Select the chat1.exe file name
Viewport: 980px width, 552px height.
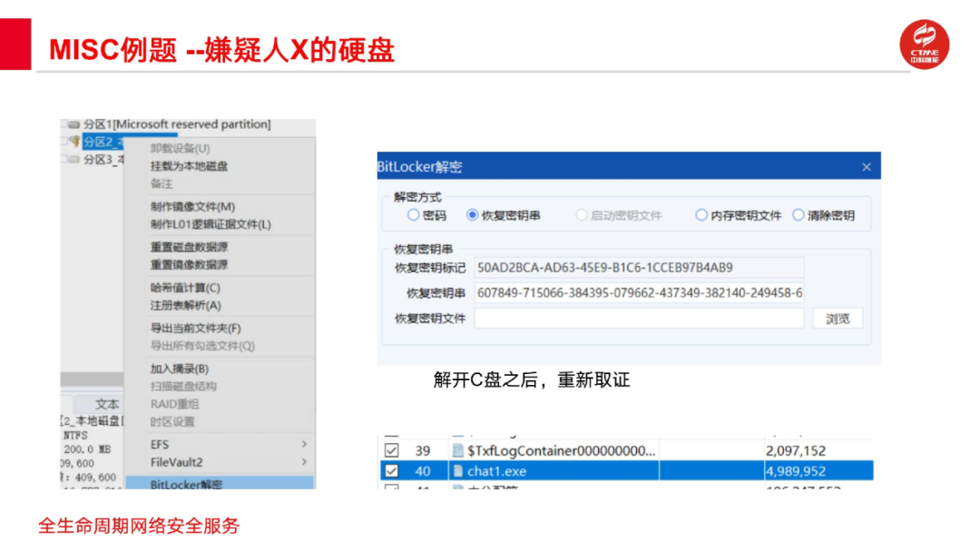pos(497,470)
